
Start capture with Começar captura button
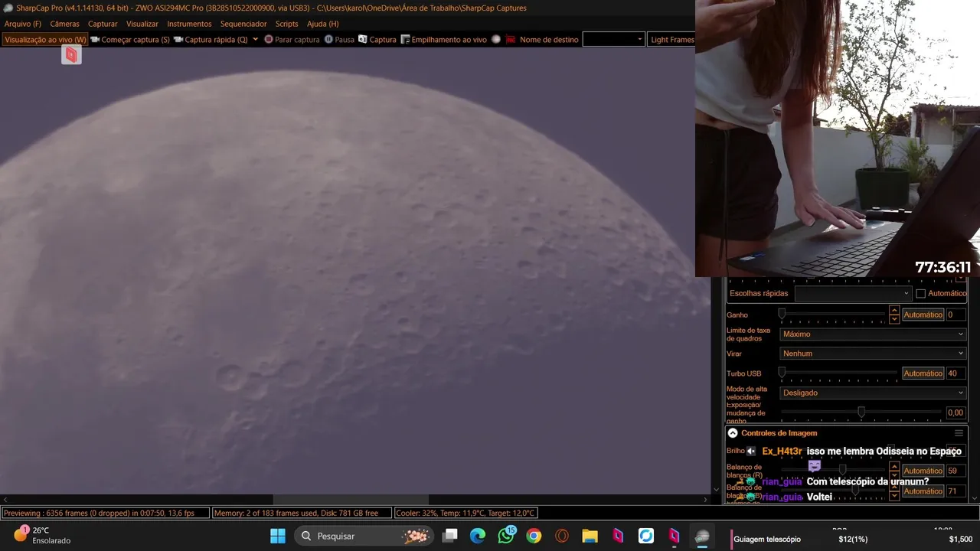click(129, 40)
